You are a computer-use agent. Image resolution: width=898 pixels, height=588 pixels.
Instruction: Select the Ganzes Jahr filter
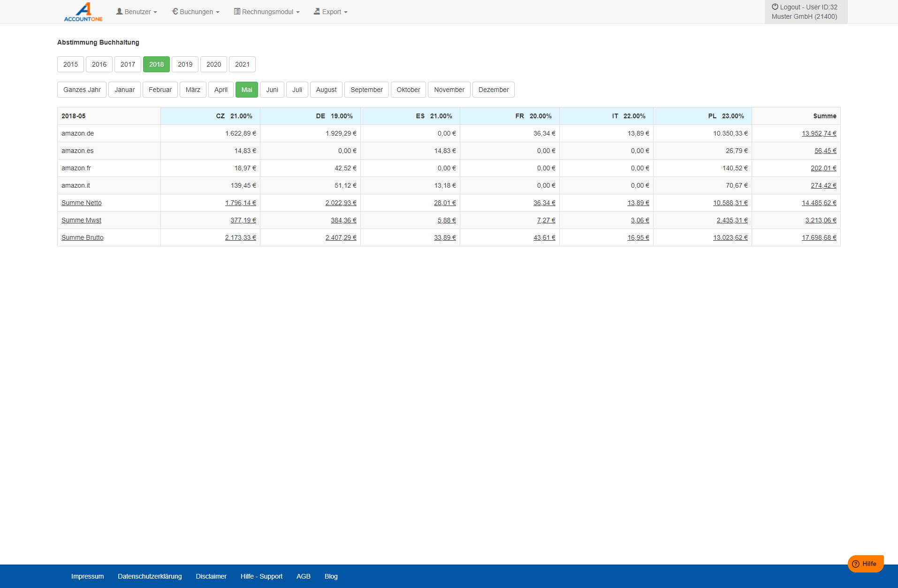coord(82,90)
